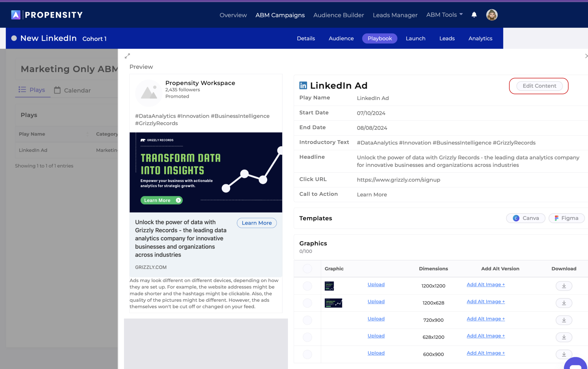
Task: Open Figma templates
Action: tap(566, 218)
